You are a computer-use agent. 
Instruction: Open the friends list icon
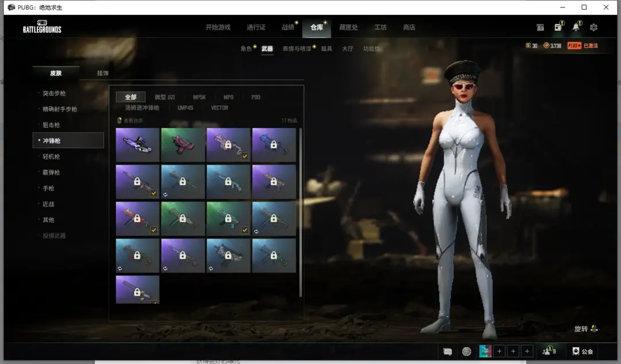[x=549, y=351]
